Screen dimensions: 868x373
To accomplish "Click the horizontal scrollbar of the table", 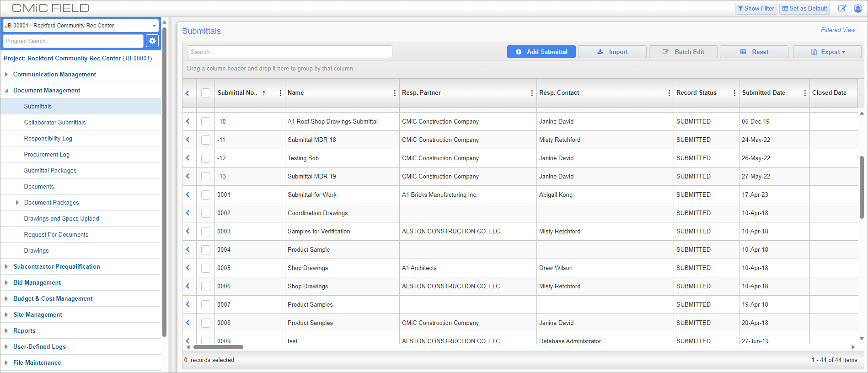I will click(x=218, y=347).
